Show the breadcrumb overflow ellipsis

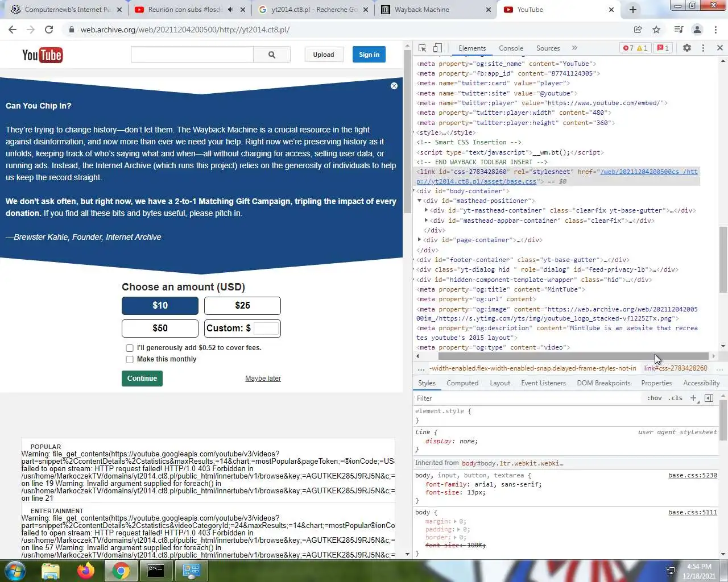coord(421,368)
